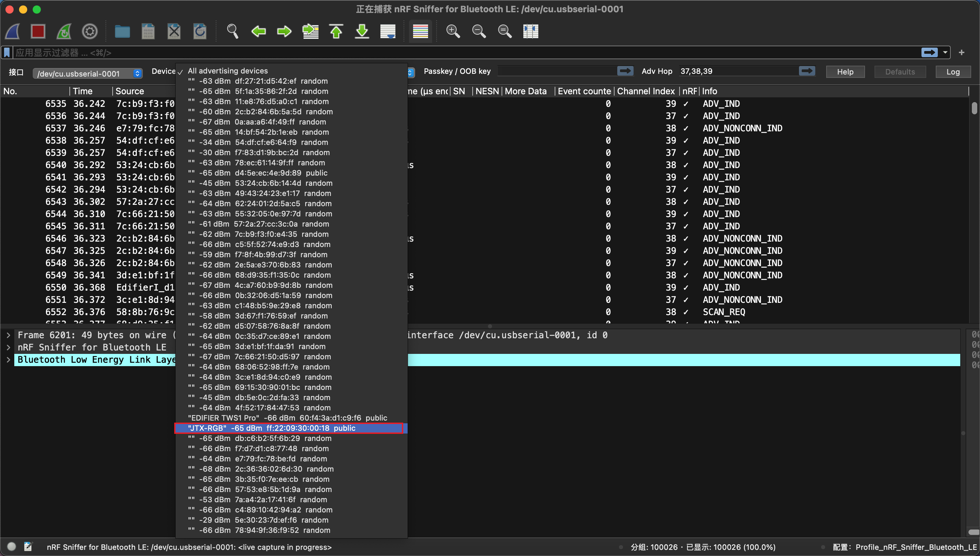Click into the display filter field
This screenshot has width=980, height=556.
click(466, 52)
